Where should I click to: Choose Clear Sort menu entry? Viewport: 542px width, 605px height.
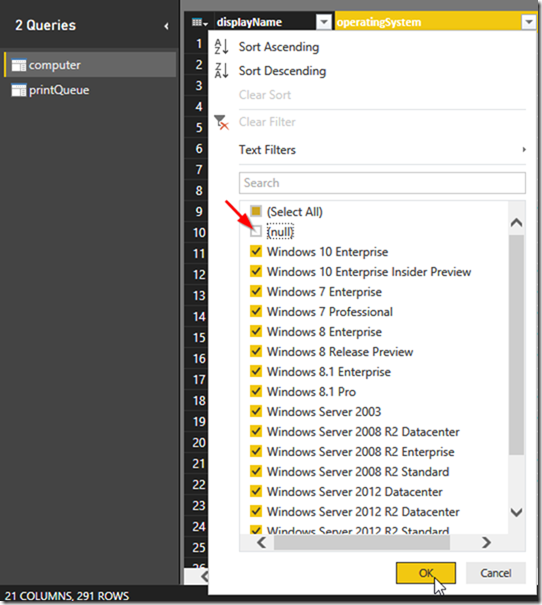(265, 95)
